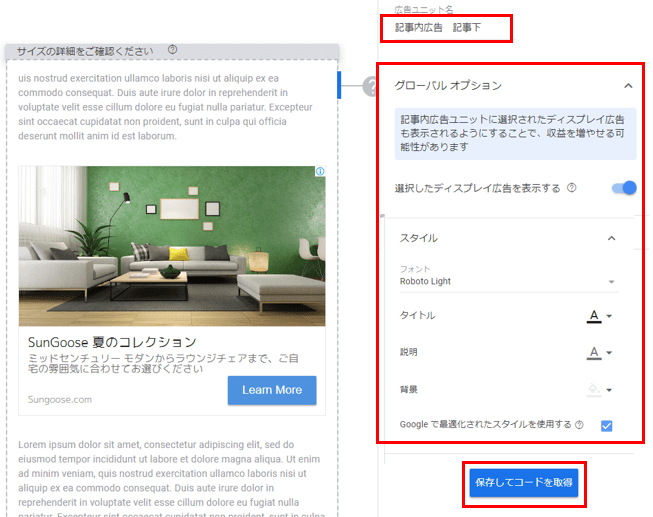The width and height of the screenshot is (653, 517).
Task: Click Learn More button in ad preview
Action: [272, 390]
